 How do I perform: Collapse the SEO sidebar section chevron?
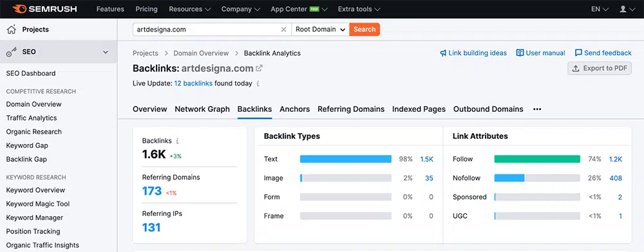pos(106,52)
